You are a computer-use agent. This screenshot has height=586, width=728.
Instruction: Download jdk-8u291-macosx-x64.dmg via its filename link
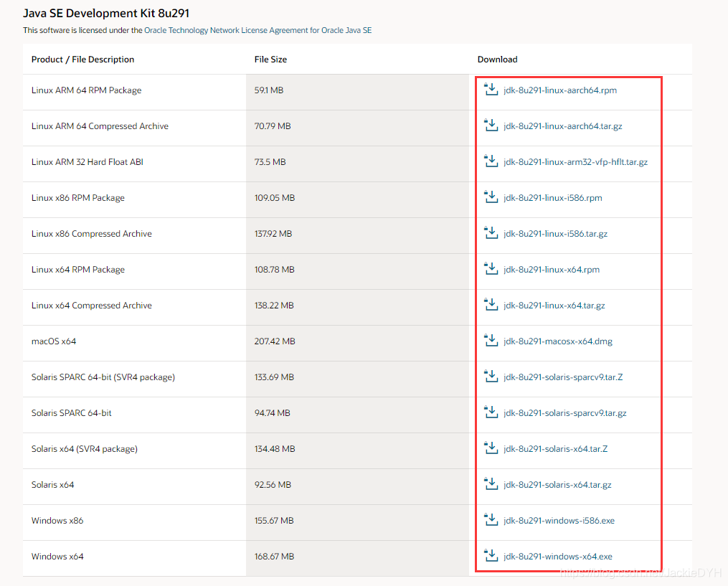pos(557,341)
